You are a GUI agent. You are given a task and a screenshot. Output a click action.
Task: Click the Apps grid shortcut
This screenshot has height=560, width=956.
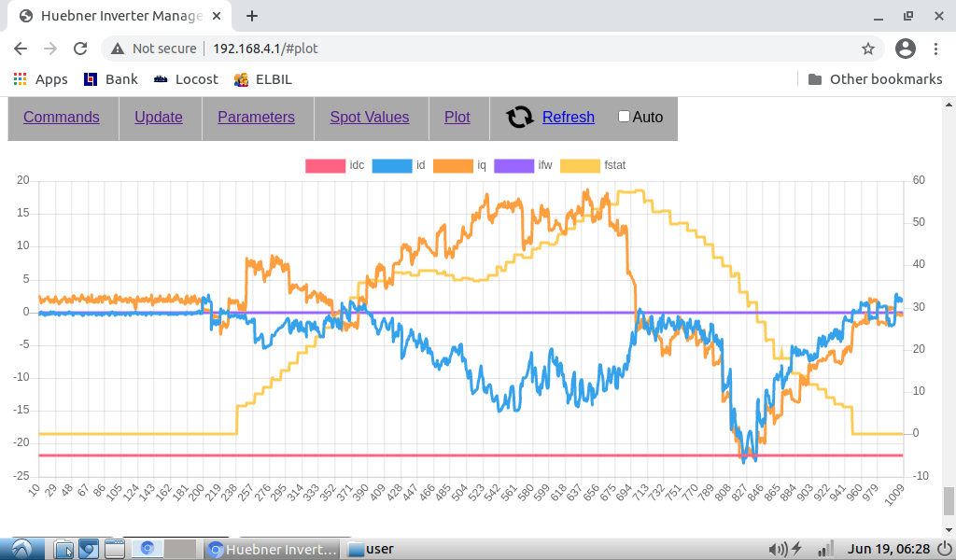(41, 79)
